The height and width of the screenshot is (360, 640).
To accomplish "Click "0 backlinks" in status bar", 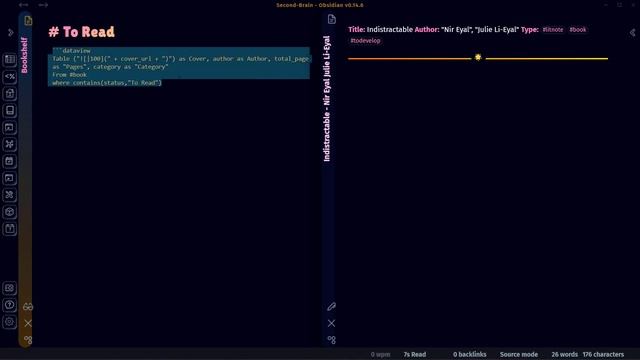I will [x=469, y=354].
